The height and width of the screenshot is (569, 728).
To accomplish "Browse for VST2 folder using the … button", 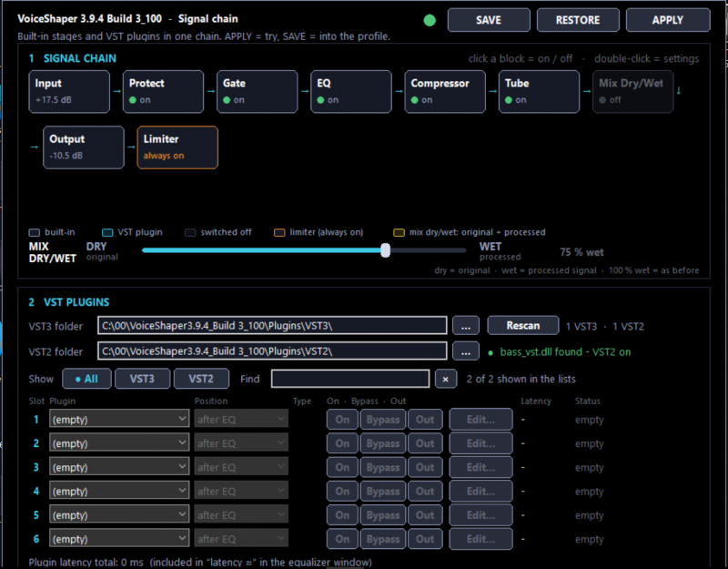I will [466, 351].
